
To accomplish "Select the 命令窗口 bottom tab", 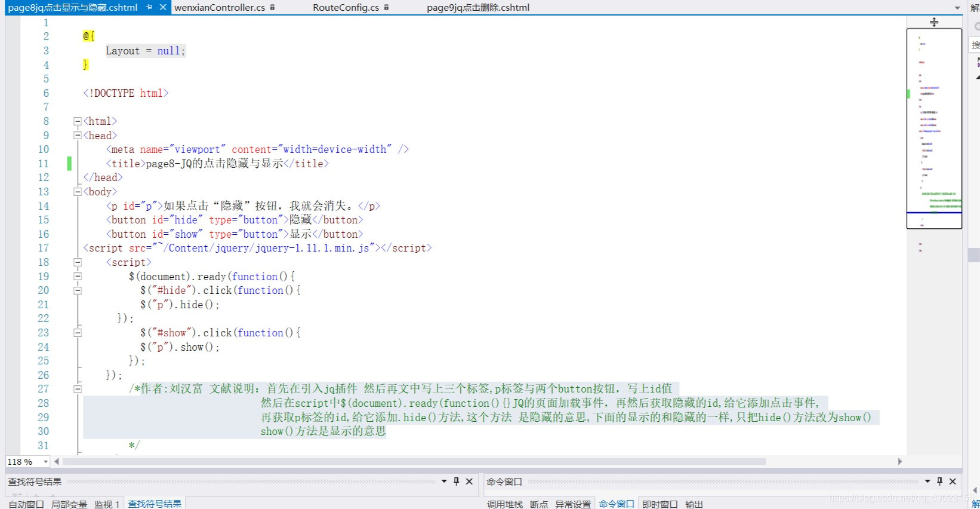I will click(617, 504).
